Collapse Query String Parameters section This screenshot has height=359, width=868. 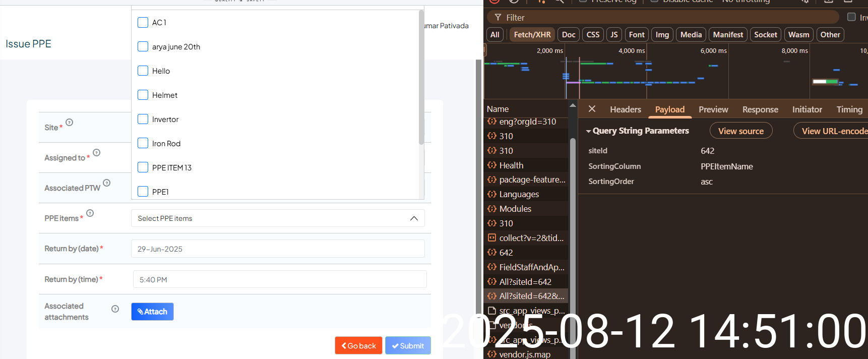tap(588, 131)
